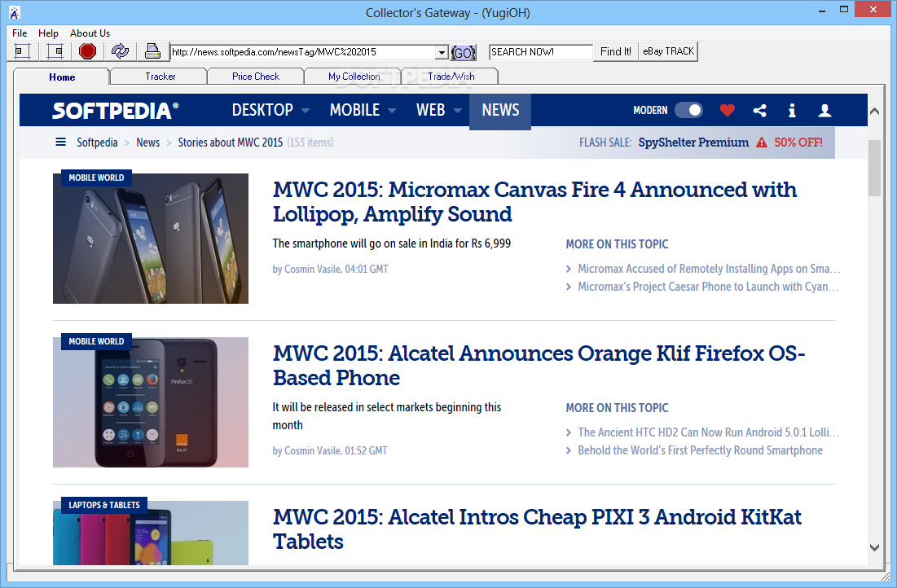Open the About Us menu

tap(90, 33)
